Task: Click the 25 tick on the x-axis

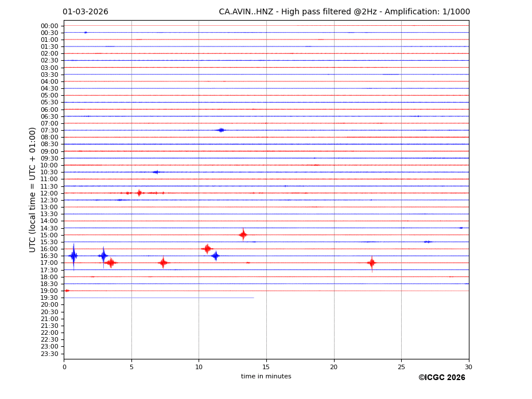Action: click(x=401, y=367)
